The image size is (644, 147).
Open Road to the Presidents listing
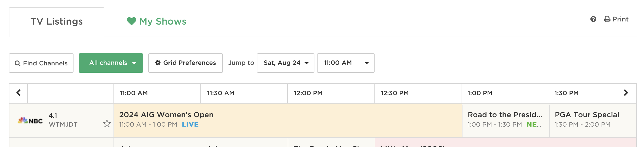point(505,115)
